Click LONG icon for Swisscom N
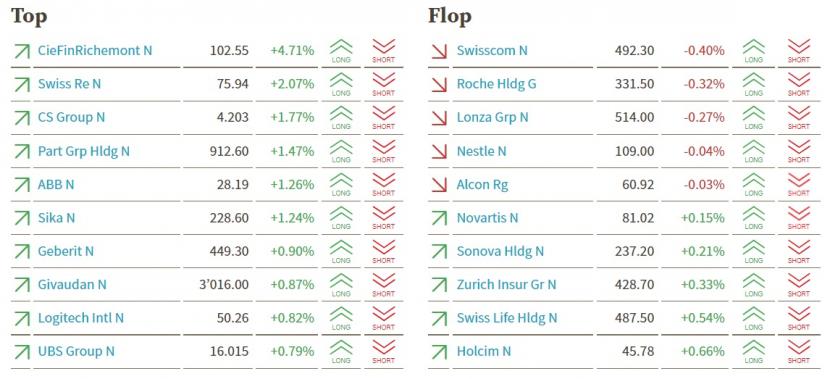The height and width of the screenshot is (379, 830). [x=753, y=51]
